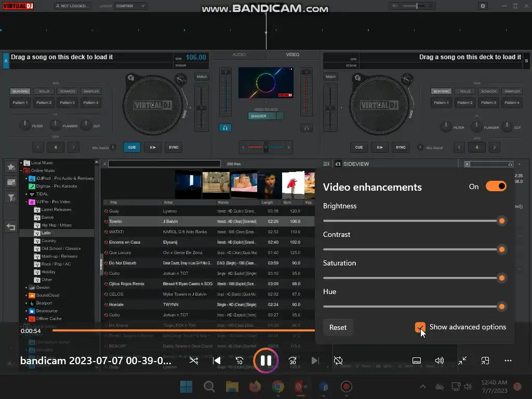
Task: Collapse the Online Music folder
Action: point(21,170)
